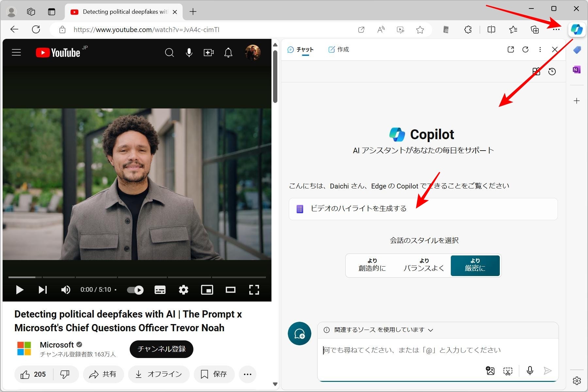The width and height of the screenshot is (588, 392).
Task: Open Edge Shopping tag icon in sidebar
Action: pos(577,50)
